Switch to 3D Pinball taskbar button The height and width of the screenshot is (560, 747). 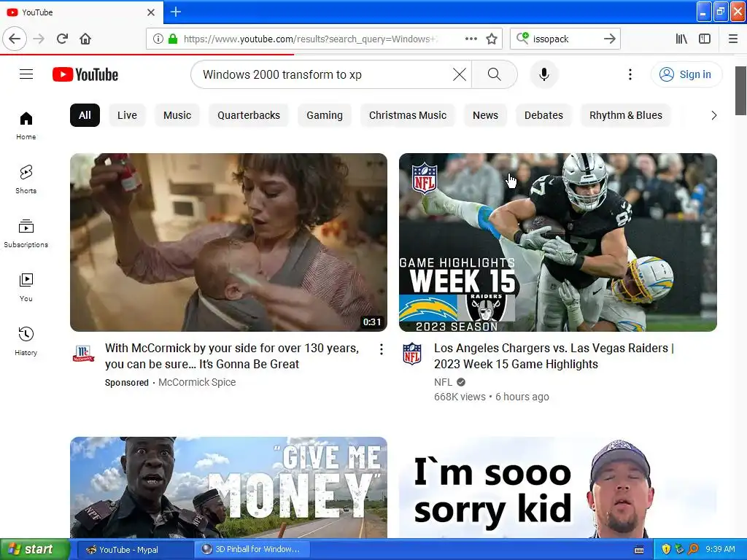tap(252, 549)
